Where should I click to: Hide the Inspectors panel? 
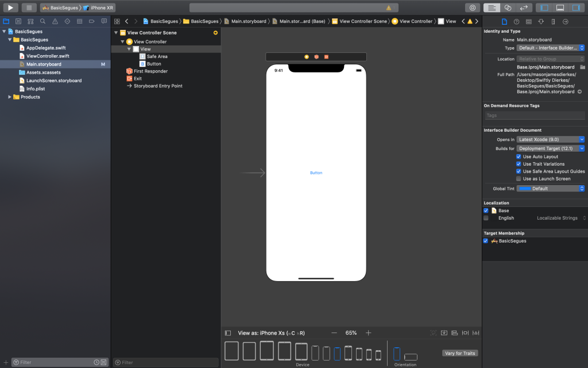tap(575, 7)
